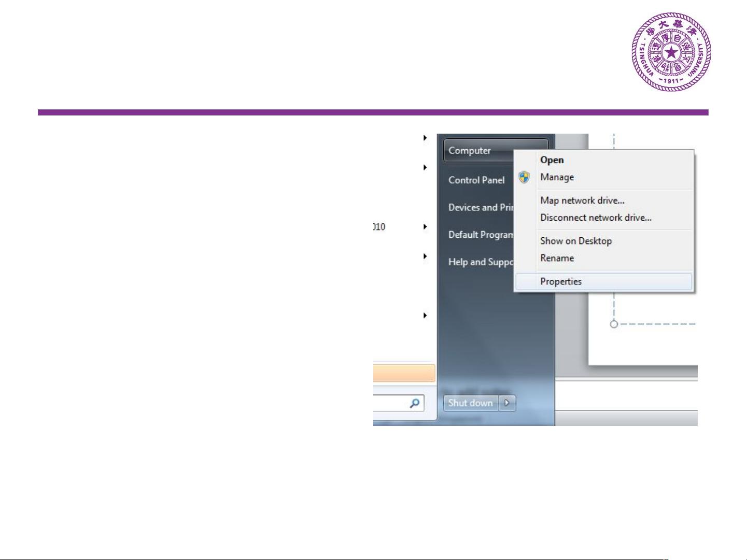Open Default Programs in the Start menu
Image resolution: width=747 pixels, height=560 pixels.
tap(481, 235)
